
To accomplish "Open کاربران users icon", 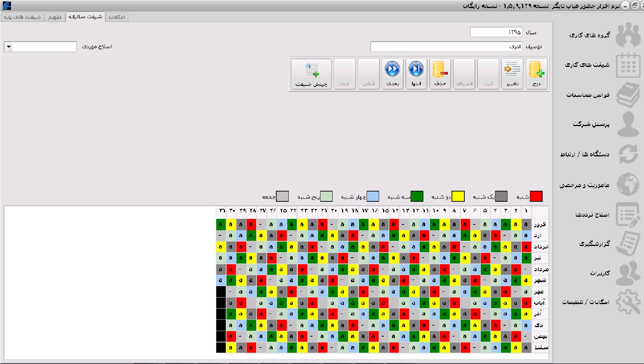I will pyautogui.click(x=628, y=273).
